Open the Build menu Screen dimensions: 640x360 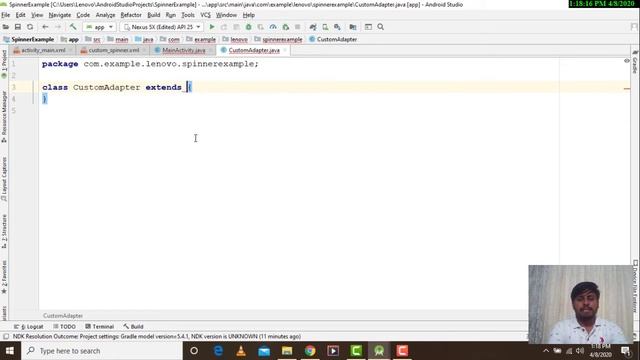[x=154, y=15]
